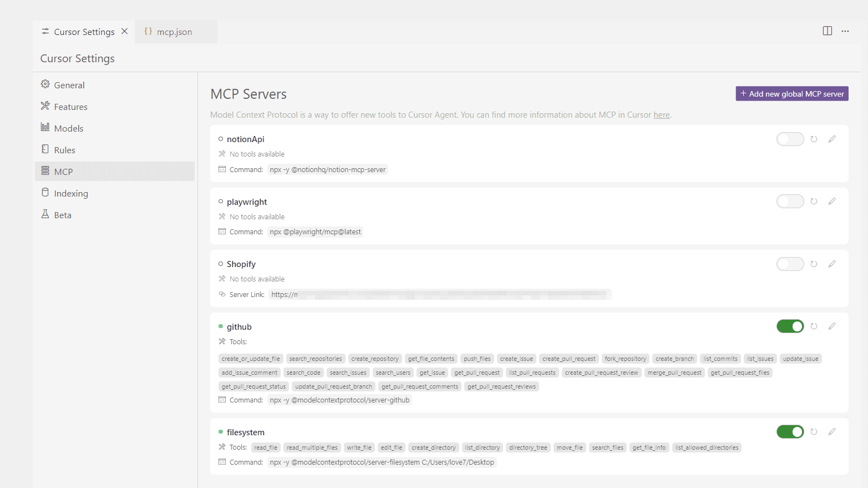Enable the Shopify server toggle
Screen dimensions: 868x488
pyautogui.click(x=790, y=264)
